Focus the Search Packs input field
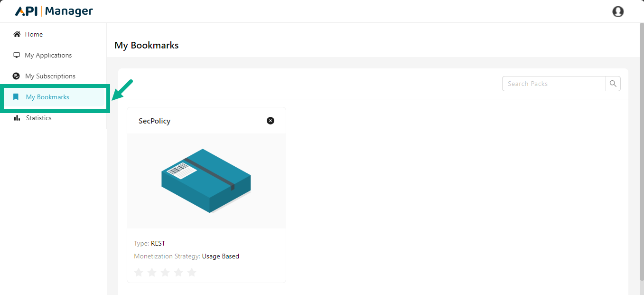644x295 pixels. click(x=553, y=84)
